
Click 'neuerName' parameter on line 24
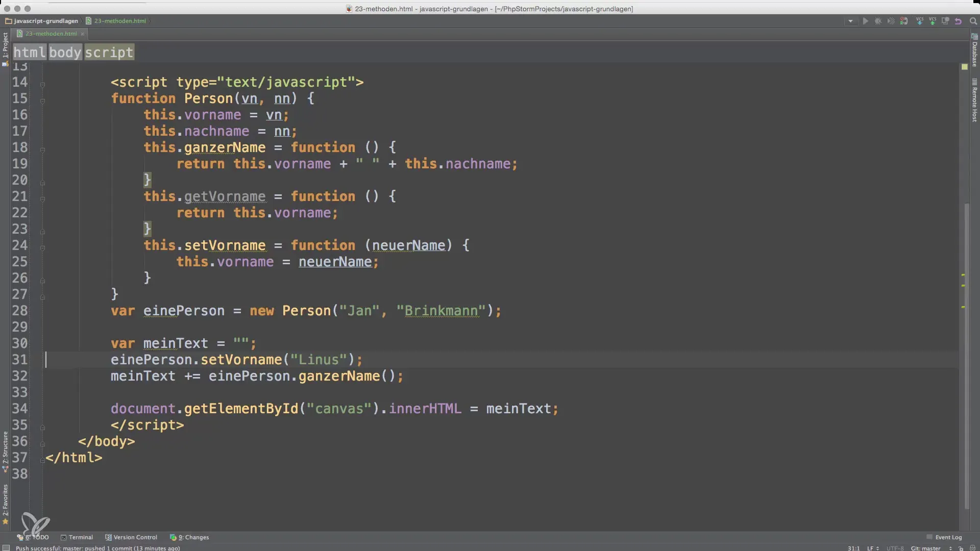click(409, 245)
